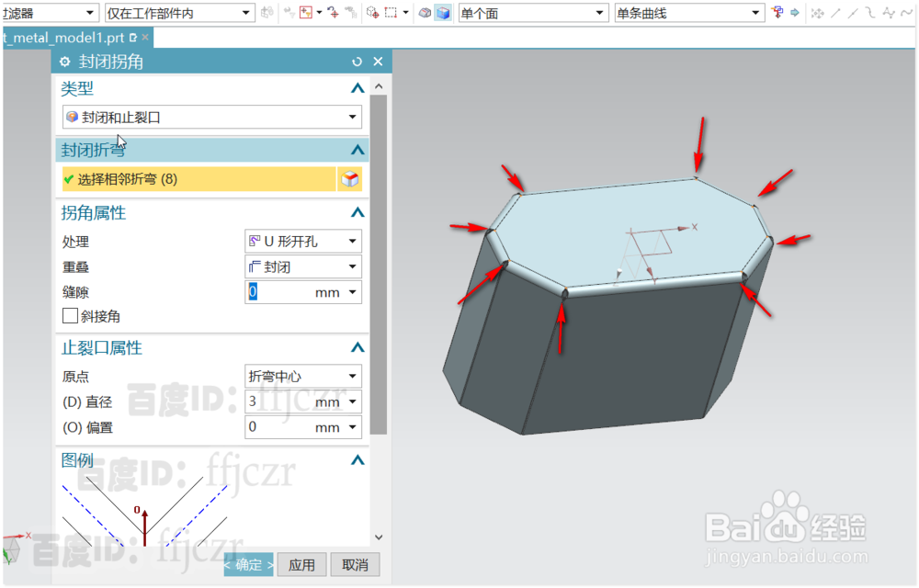
Task: Click the dialog vertical scrollbar thumb
Action: click(x=379, y=265)
